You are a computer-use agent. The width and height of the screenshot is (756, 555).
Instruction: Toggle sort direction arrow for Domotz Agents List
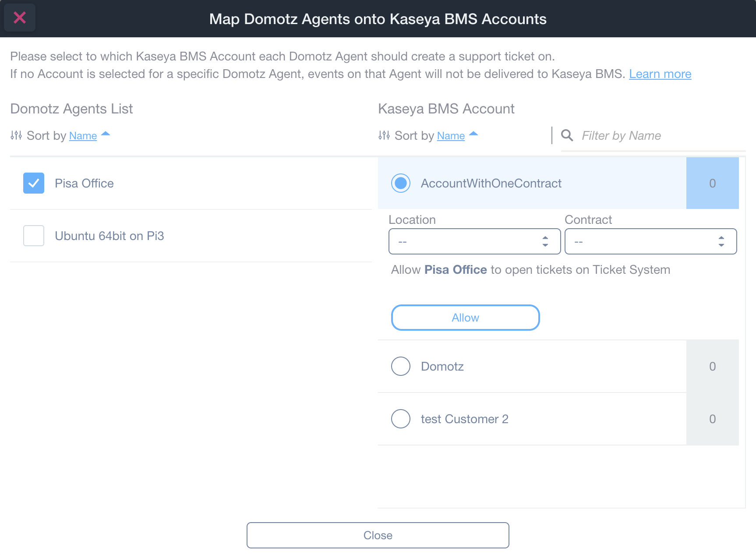106,134
